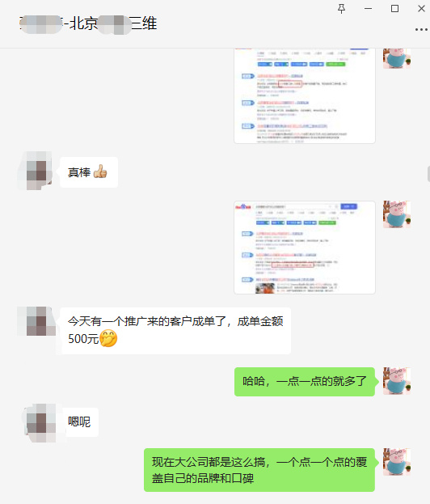Click the blurred avatar beside 嗯呢 message
Image resolution: width=430 pixels, height=504 pixels.
click(40, 422)
